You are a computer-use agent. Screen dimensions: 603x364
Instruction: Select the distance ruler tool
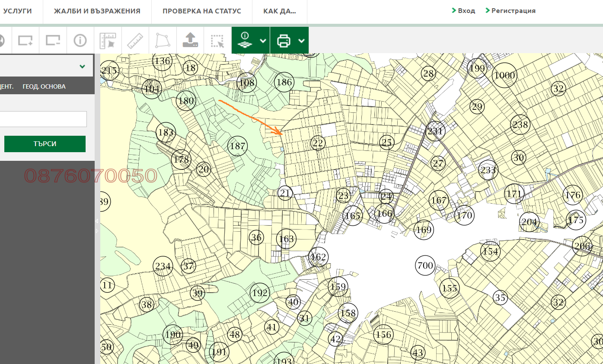pos(135,40)
